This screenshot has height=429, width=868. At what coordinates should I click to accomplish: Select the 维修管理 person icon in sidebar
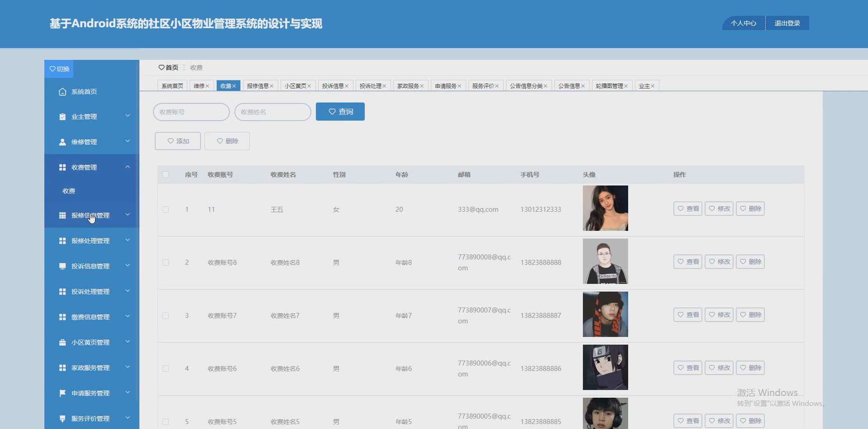pyautogui.click(x=62, y=142)
